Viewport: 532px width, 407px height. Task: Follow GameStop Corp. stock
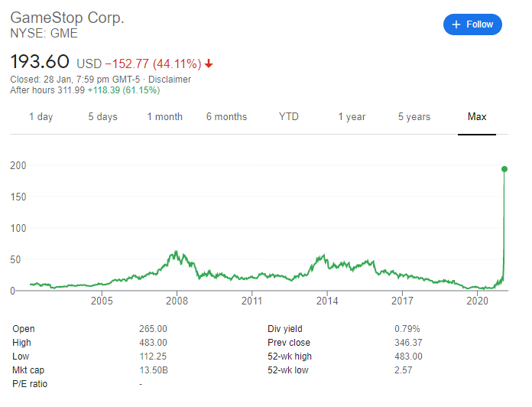click(472, 24)
